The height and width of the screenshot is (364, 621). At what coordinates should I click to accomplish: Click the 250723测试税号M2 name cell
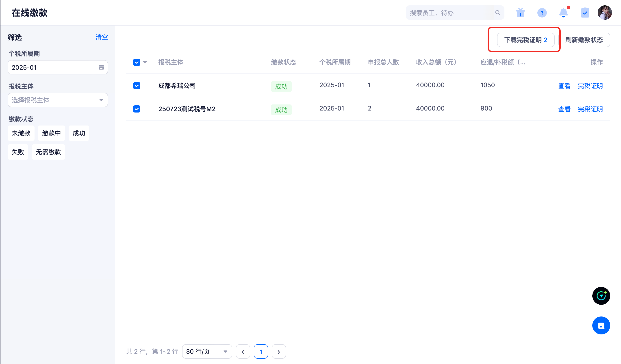[187, 109]
